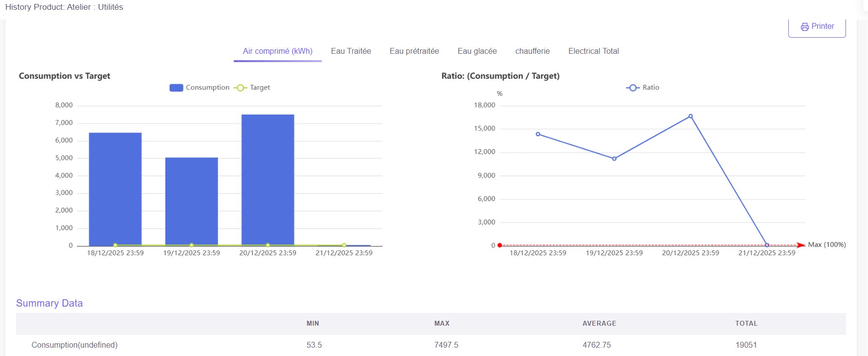Click the Consumption(undefined) summary row
This screenshot has height=356, width=868.
point(74,345)
